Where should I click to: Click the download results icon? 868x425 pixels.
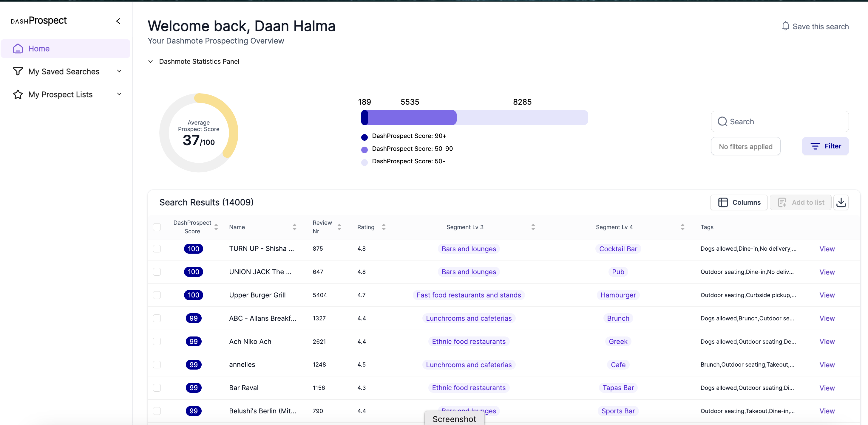[841, 202]
